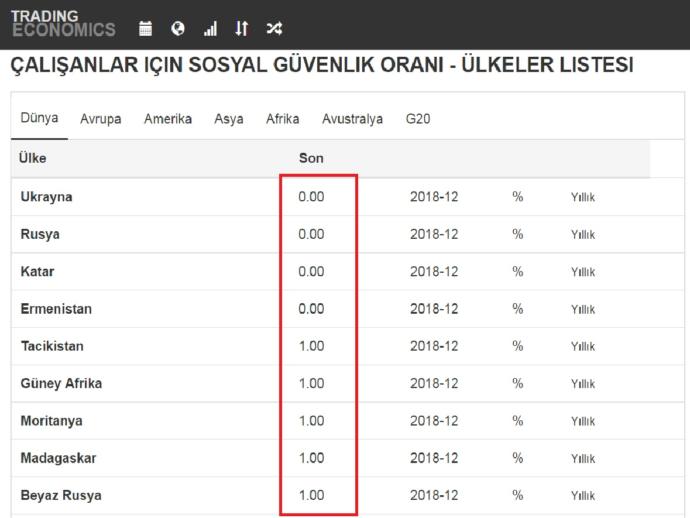Open the shuffle arrows icon in header

tap(274, 29)
